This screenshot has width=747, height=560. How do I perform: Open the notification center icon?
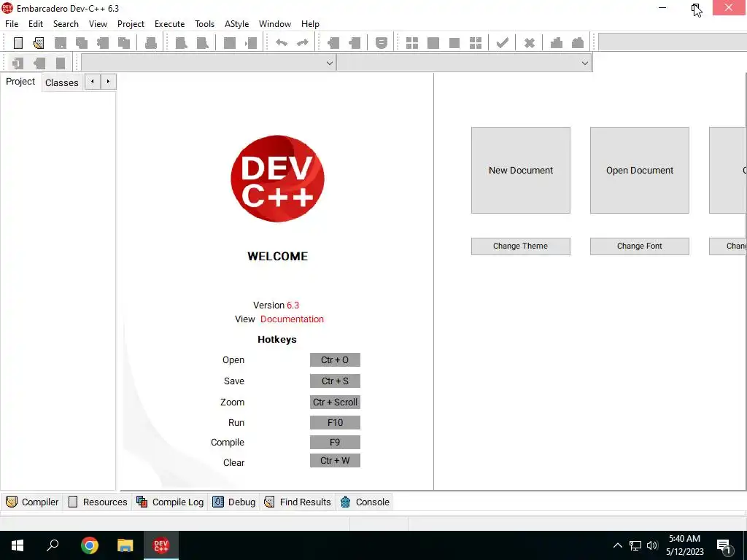click(x=724, y=546)
